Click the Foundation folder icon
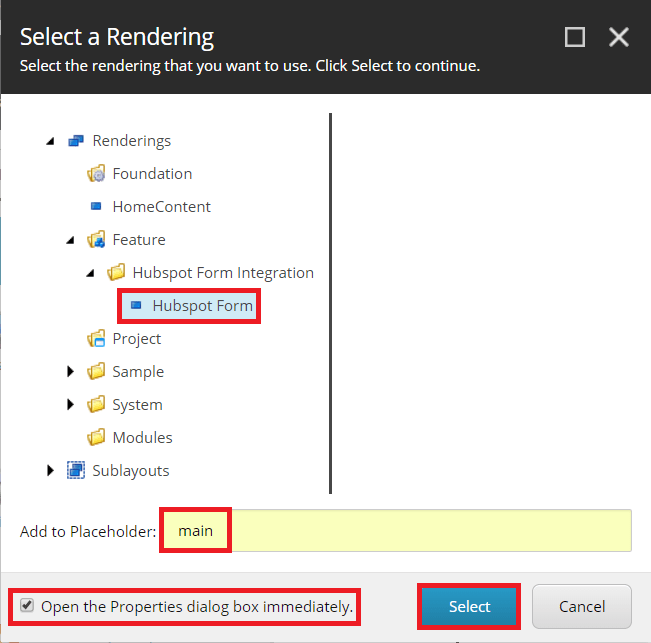This screenshot has width=651, height=643. 96,174
